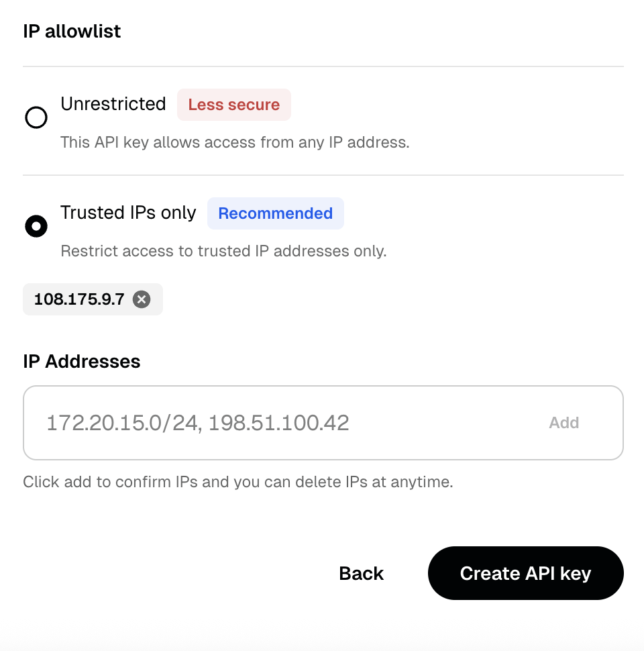Viewport: 644px width, 651px height.
Task: Choose the radio button for Unrestricted
Action: point(37,117)
